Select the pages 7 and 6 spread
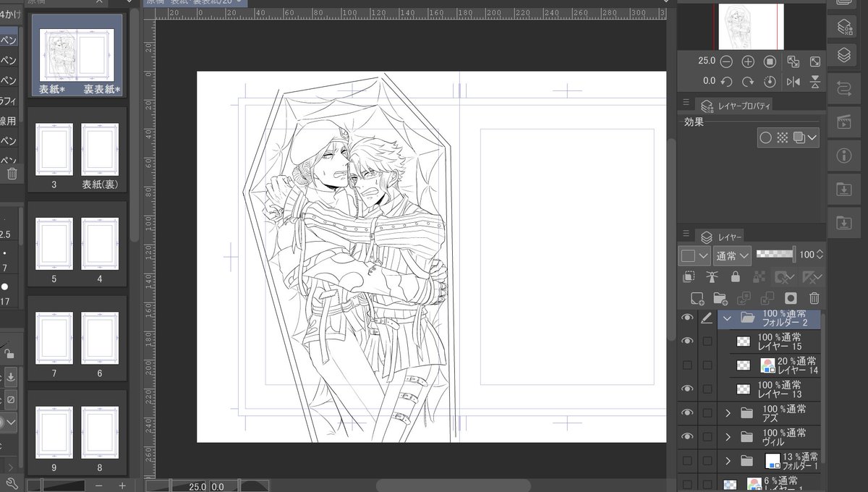 (77, 339)
